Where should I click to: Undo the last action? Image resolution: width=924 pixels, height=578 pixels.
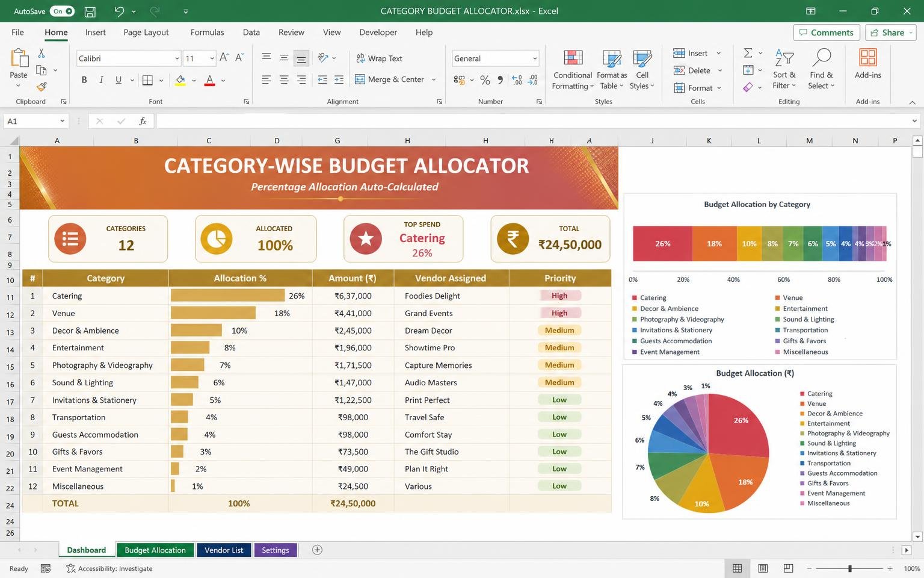pos(119,11)
